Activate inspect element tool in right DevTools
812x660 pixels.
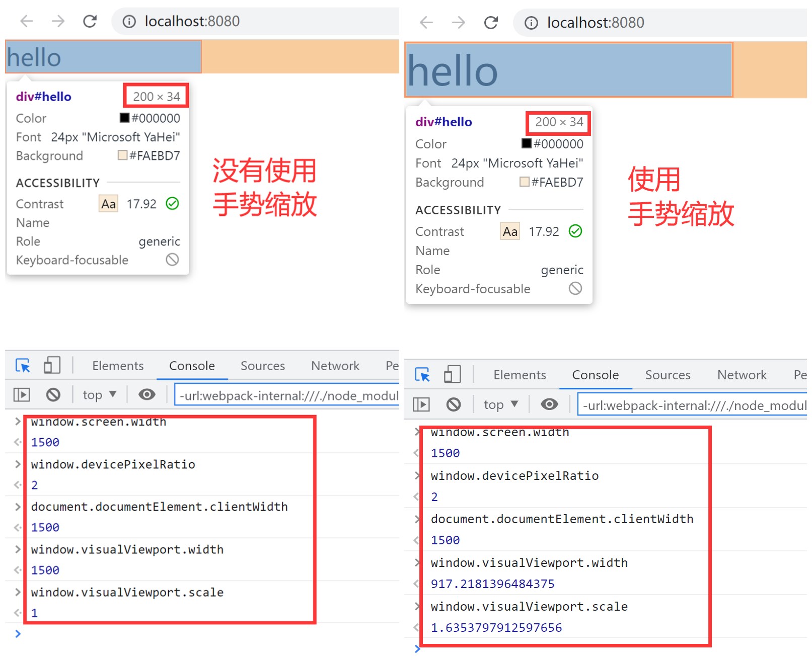click(422, 375)
